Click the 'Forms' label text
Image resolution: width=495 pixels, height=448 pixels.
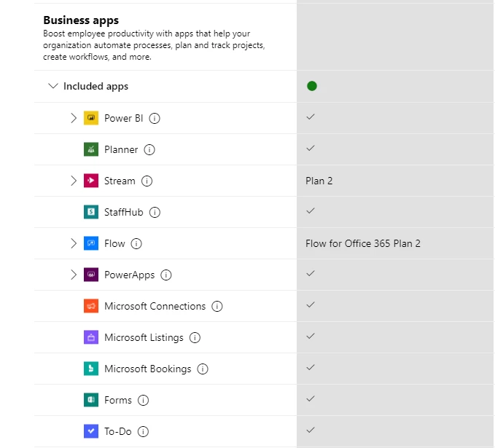coord(118,400)
